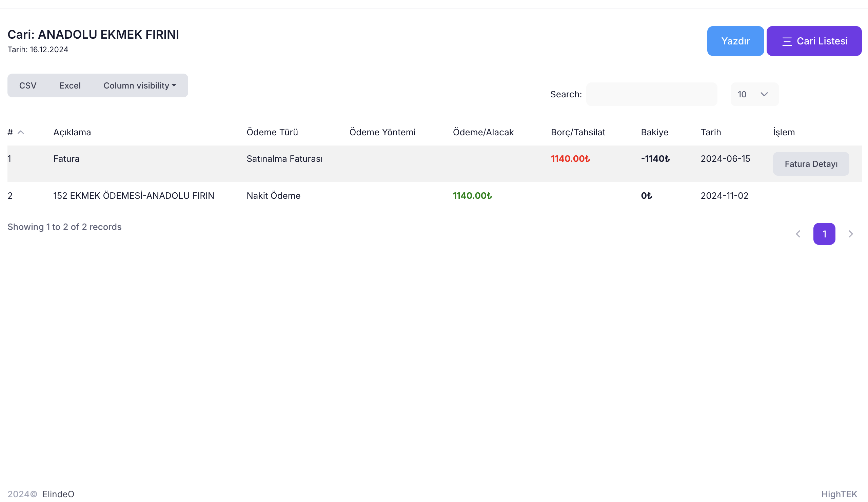Click date 2024-11-02
Screen dimensions: 868x502
[724, 196]
